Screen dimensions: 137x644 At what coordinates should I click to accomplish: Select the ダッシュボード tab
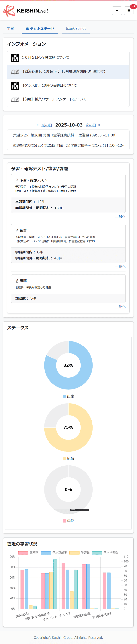click(x=40, y=28)
